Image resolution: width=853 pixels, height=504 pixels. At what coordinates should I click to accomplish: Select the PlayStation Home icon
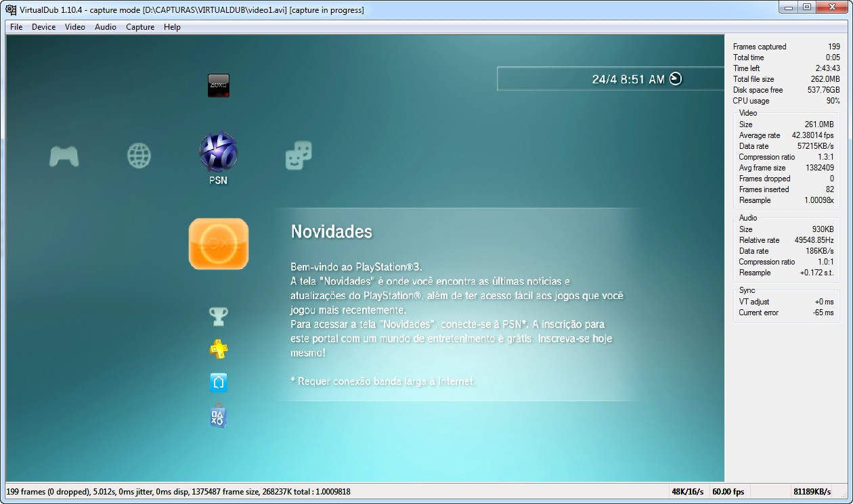218,382
